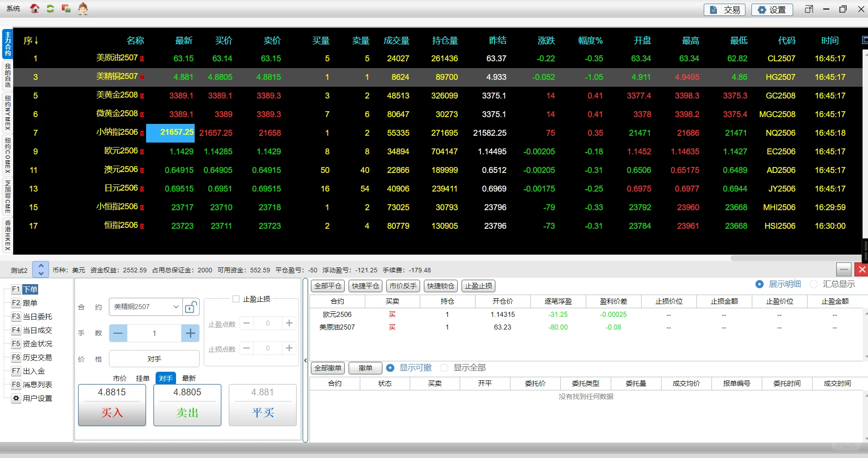Image resolution: width=868 pixels, height=458 pixels.
Task: Click the 快捷锁仓 button
Action: tap(441, 286)
